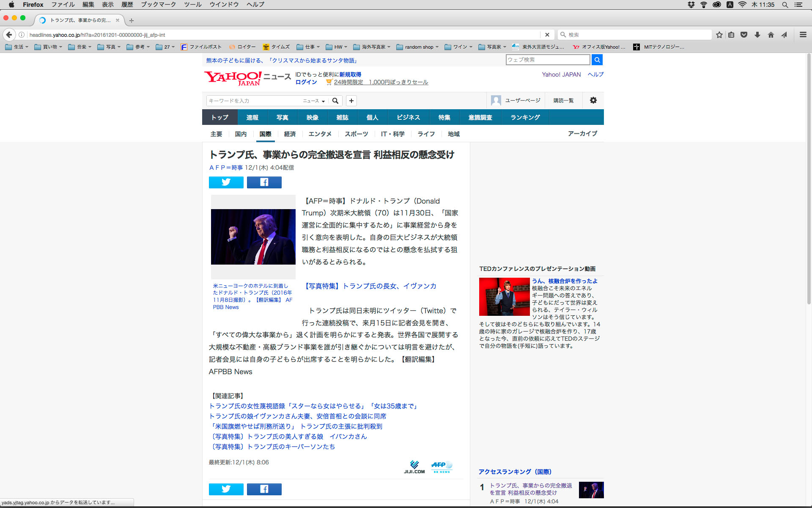Click the キーワードを入力 search field

coord(254,101)
